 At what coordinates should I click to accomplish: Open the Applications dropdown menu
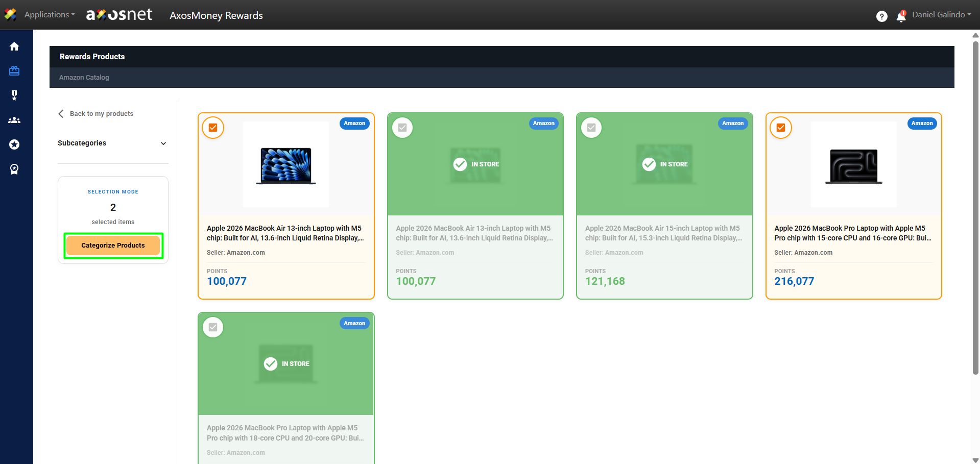[x=49, y=15]
